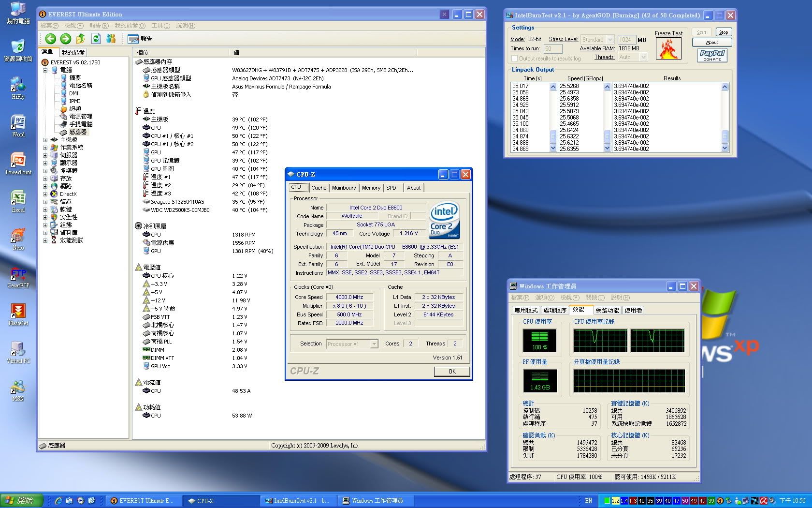The height and width of the screenshot is (508, 812).
Task: Click the users icon in EVEREST toolbar
Action: (111, 39)
